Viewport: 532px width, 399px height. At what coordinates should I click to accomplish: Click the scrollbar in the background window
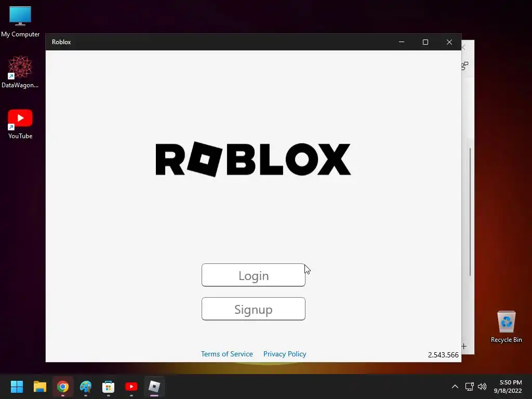pyautogui.click(x=470, y=212)
